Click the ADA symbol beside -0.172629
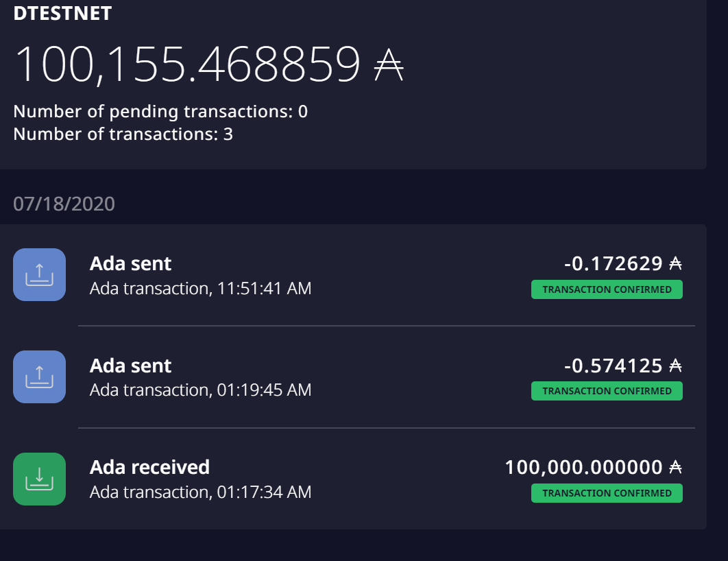 (677, 263)
